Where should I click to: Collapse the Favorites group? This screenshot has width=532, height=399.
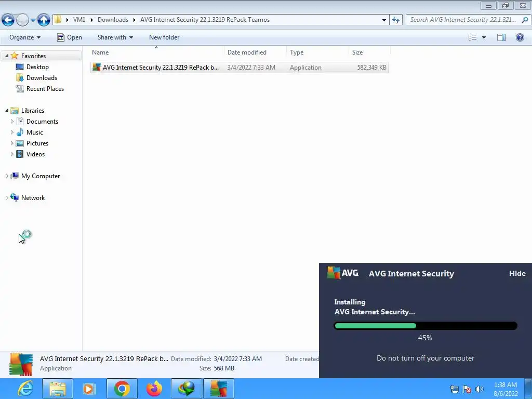click(x=7, y=56)
